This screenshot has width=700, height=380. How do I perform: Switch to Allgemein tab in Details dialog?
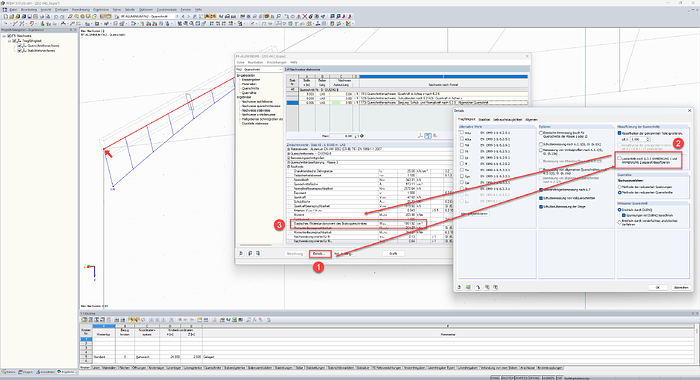531,120
